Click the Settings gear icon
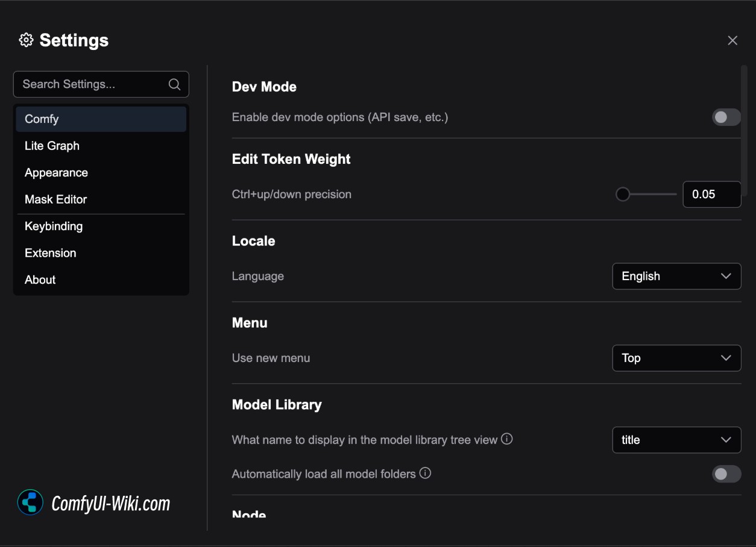Viewport: 756px width, 547px height. (x=26, y=40)
